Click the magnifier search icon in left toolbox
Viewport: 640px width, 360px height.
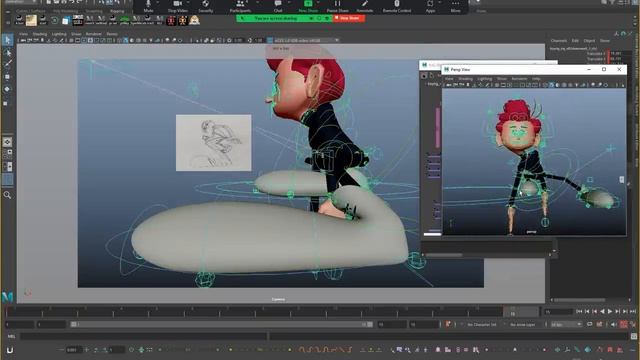click(7, 195)
